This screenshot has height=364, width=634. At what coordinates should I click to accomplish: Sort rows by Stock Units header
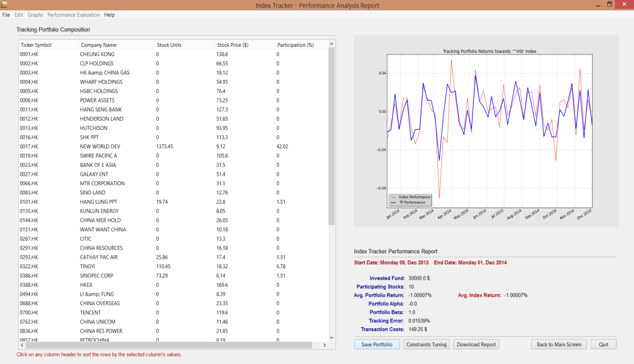click(185, 45)
